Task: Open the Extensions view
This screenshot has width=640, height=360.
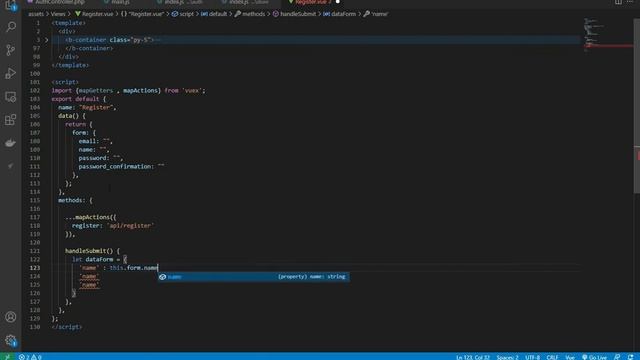Action: coord(11,120)
